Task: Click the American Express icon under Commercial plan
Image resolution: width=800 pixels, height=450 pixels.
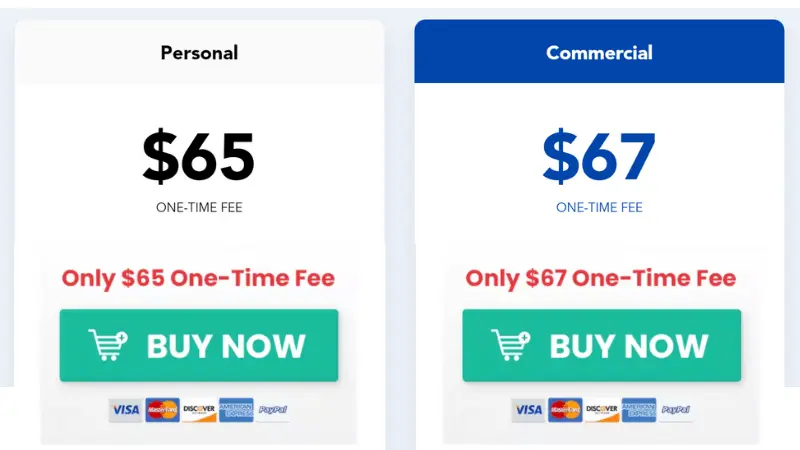Action: pyautogui.click(x=639, y=410)
